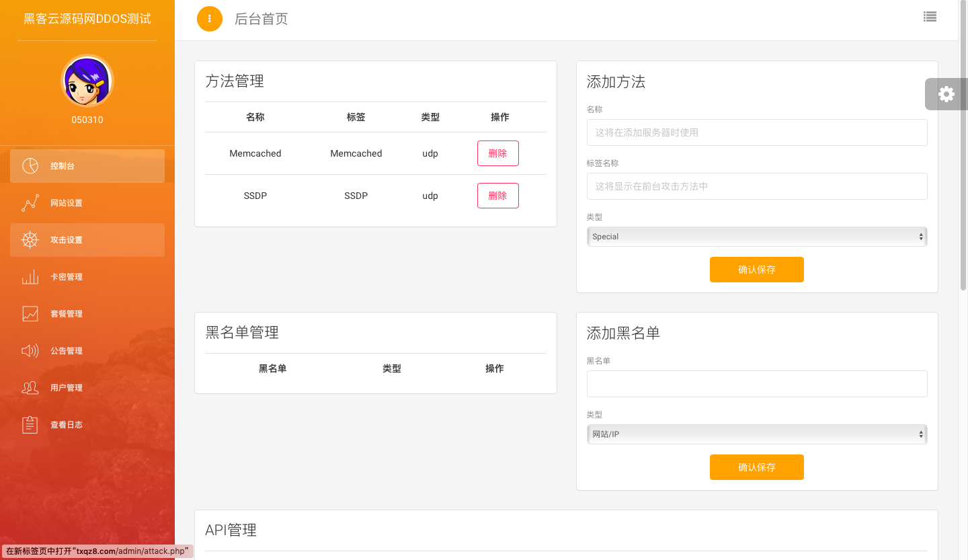This screenshot has width=968, height=560.
Task: Open the settings gear panel
Action: pos(946,94)
